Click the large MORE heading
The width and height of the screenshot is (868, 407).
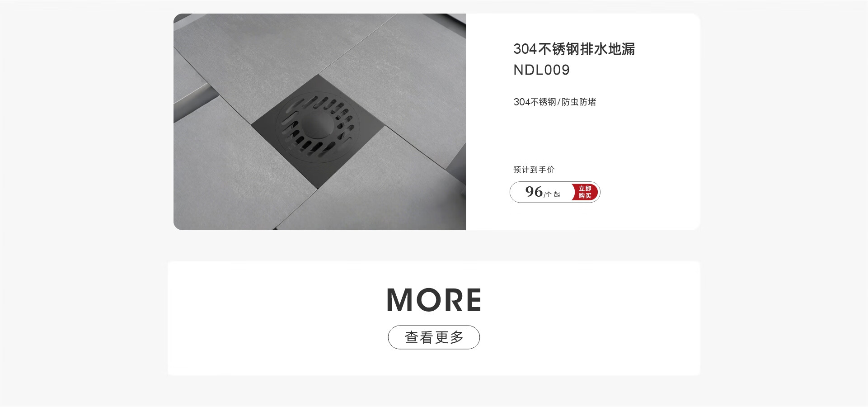(x=434, y=300)
